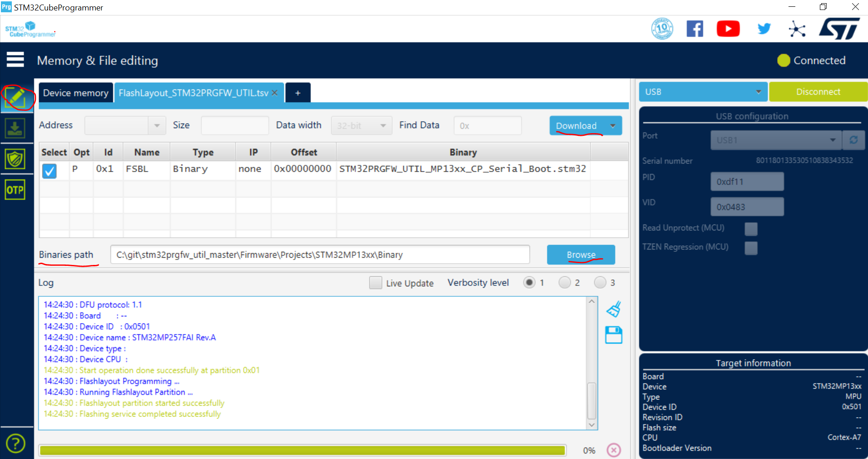868x459 pixels.
Task: Click the VID 0x0483 field
Action: (747, 207)
